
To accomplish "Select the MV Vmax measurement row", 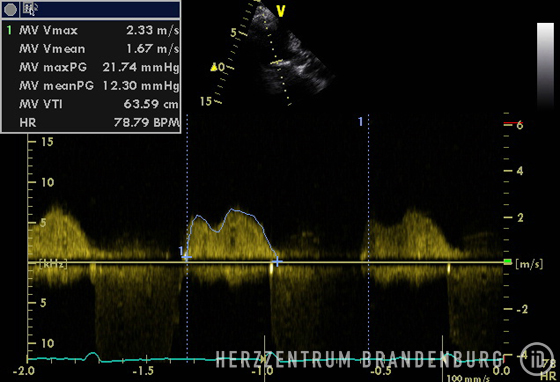I will (x=92, y=30).
